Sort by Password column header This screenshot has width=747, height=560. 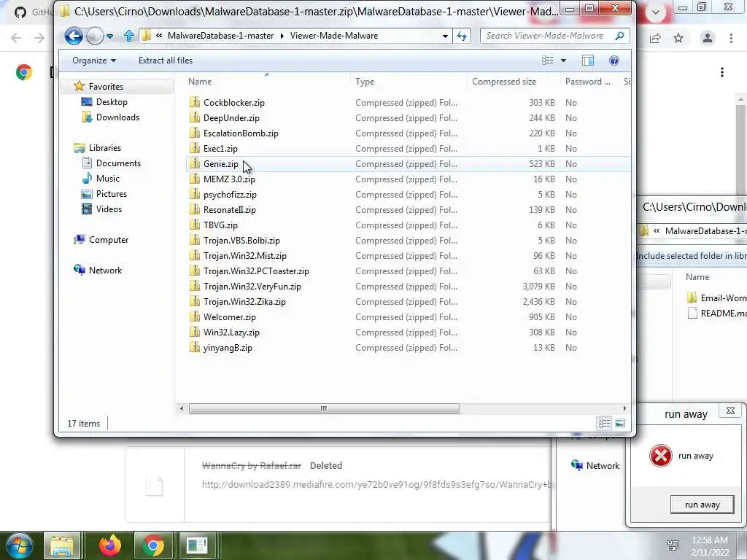588,82
